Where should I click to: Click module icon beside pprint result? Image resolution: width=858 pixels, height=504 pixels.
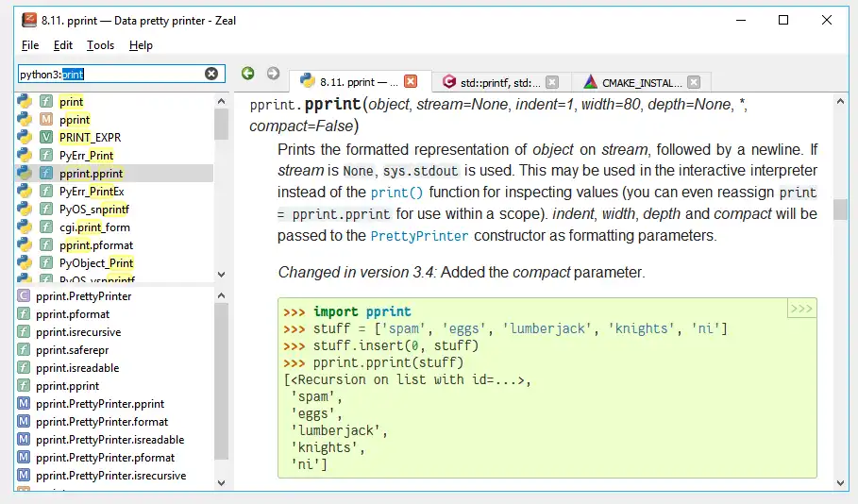click(46, 119)
